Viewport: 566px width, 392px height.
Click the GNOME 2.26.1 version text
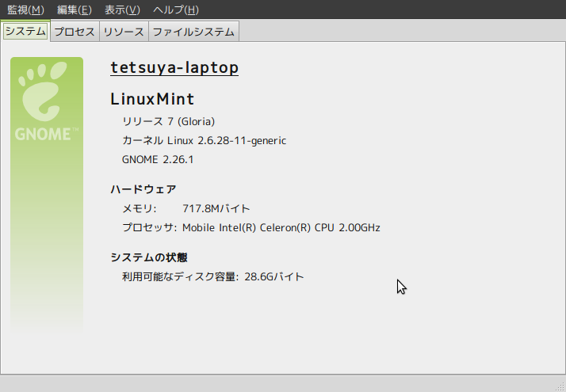click(x=158, y=159)
